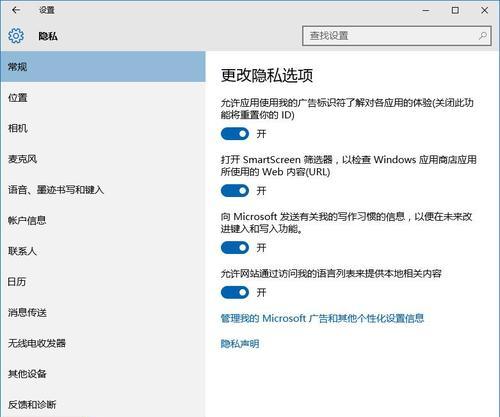Minimize the 设置 window
Image resolution: width=500 pixels, height=417 pixels.
click(x=426, y=10)
